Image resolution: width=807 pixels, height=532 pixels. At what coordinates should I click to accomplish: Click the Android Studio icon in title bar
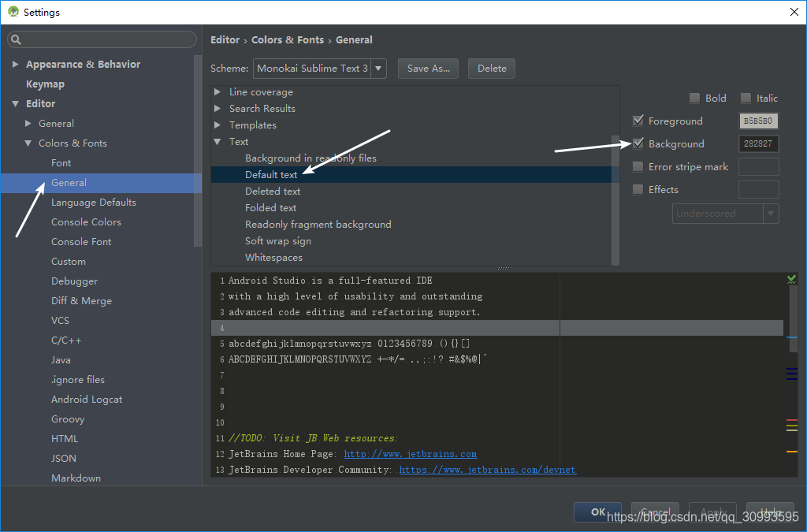tap(13, 12)
